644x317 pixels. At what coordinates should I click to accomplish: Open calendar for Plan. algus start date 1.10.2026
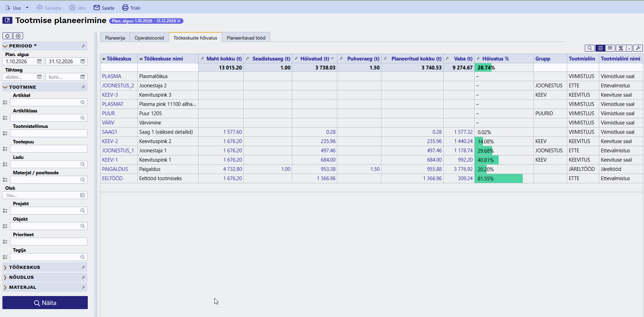[x=40, y=62]
